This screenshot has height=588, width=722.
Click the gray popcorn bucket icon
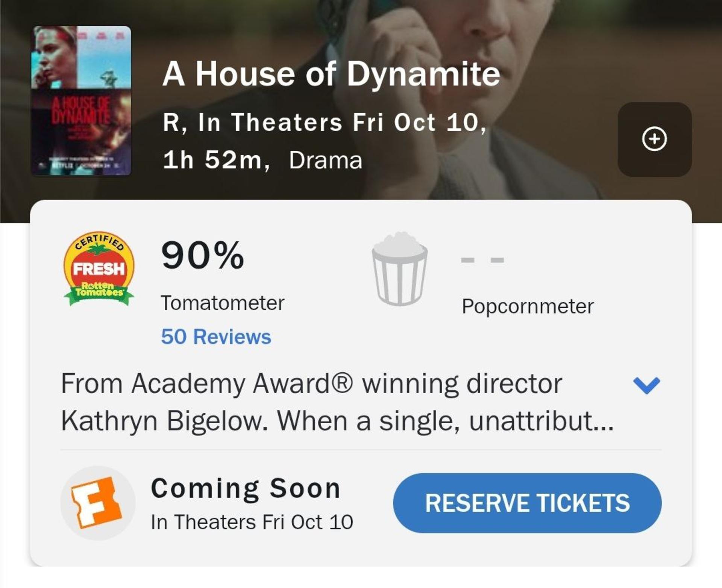[x=399, y=268]
